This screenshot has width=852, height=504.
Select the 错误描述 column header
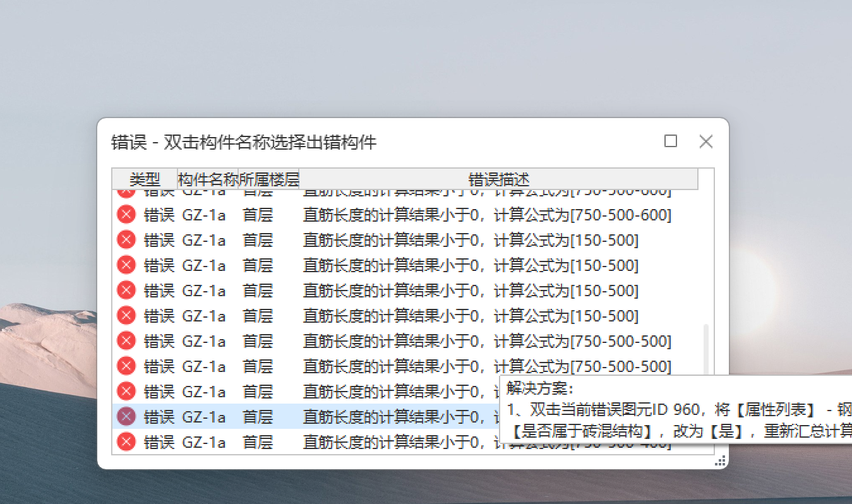498,179
